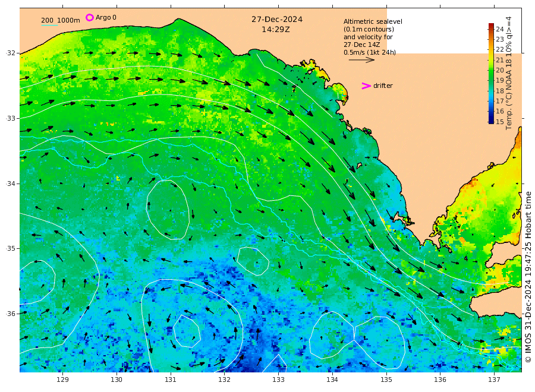Click longitude axis label 131

171,380
